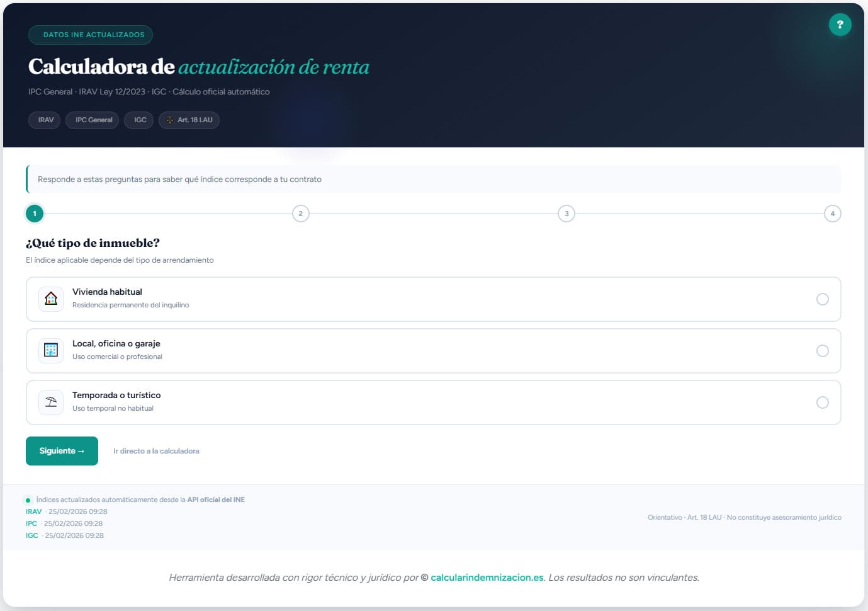Jump to step 3 circle
The width and height of the screenshot is (868, 611).
click(566, 214)
